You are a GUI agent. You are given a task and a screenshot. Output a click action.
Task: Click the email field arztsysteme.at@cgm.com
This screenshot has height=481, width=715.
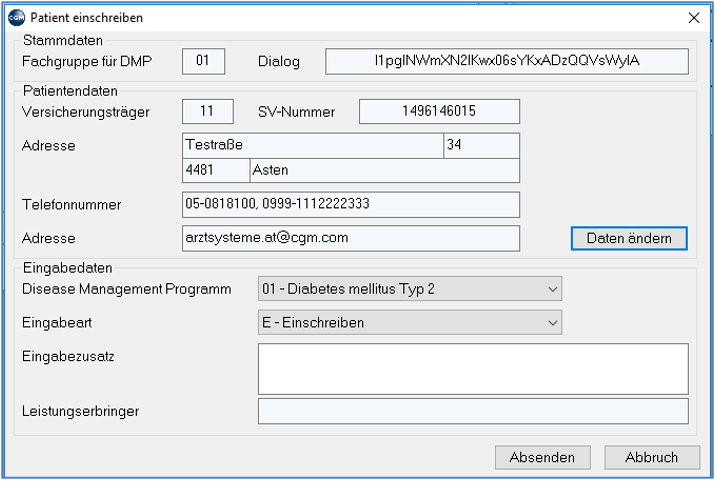[351, 238]
